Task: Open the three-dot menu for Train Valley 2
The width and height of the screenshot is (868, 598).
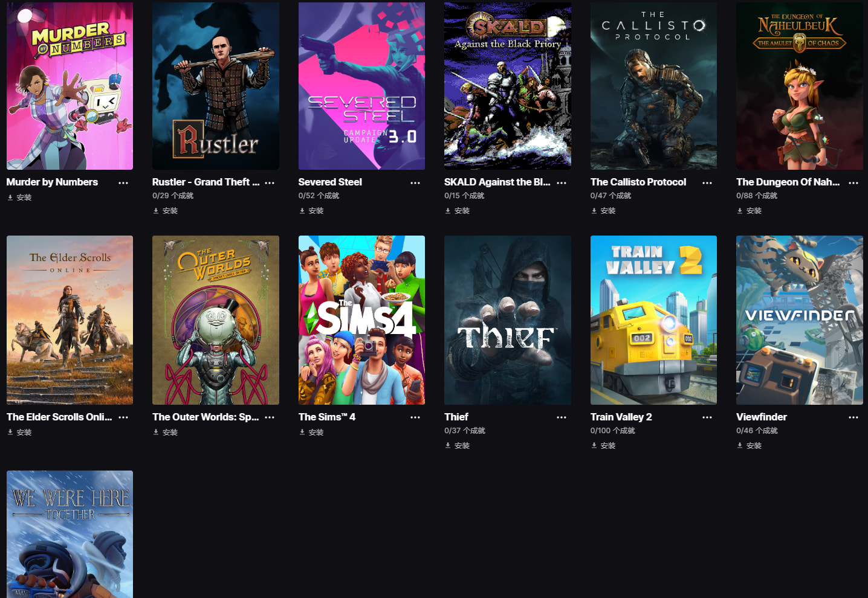Action: click(x=707, y=417)
